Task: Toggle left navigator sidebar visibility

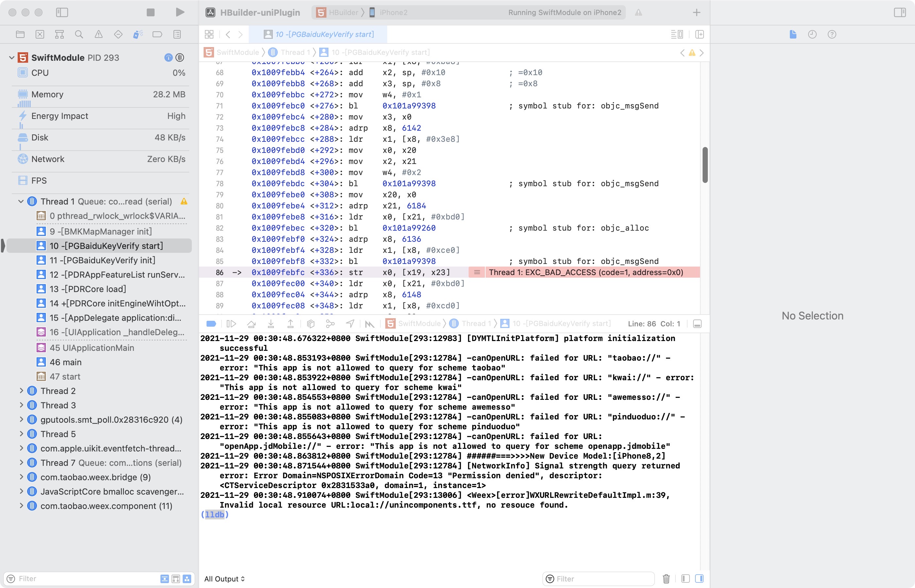Action: point(62,12)
